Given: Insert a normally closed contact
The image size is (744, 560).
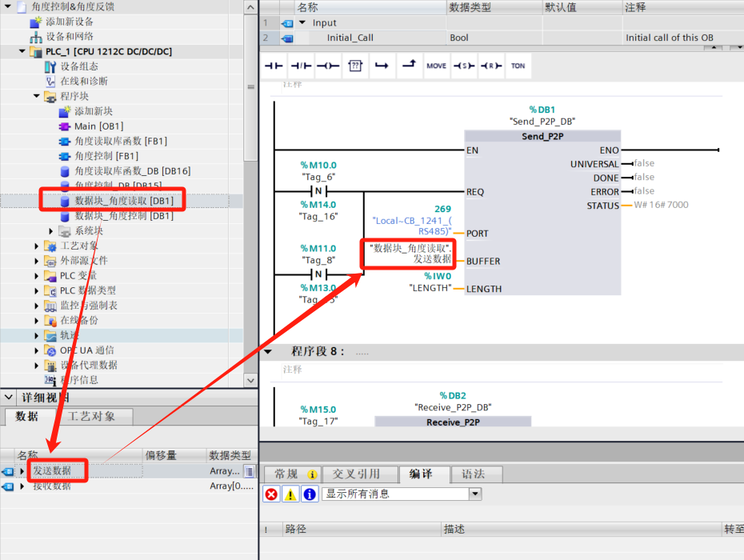Looking at the screenshot, I should tap(301, 66).
